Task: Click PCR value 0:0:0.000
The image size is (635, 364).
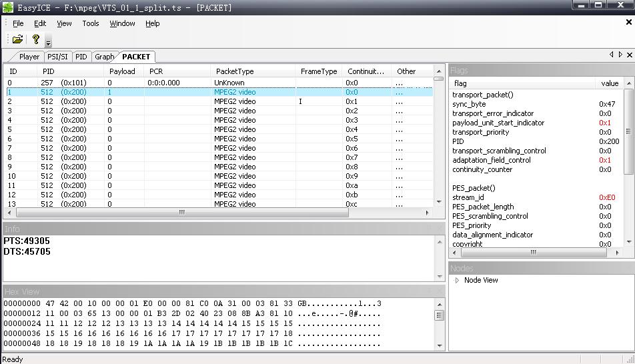Action: (163, 83)
